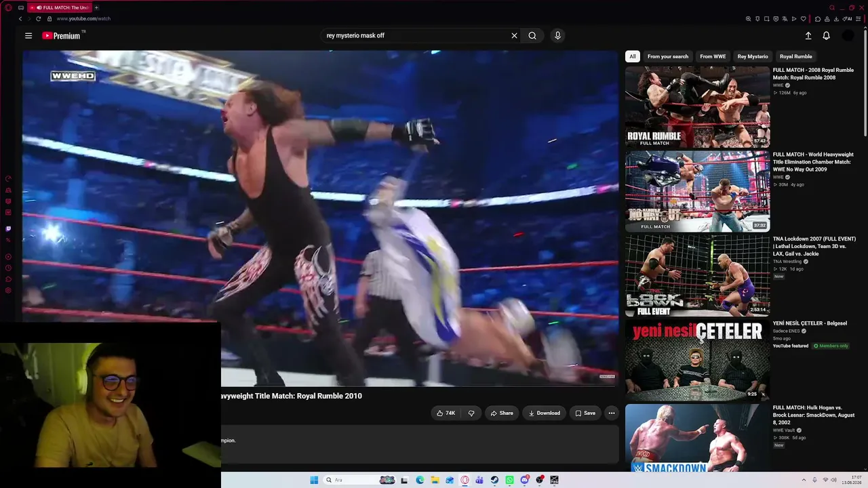View site security lock info
Viewport: 868px width, 488px height.
coord(48,19)
